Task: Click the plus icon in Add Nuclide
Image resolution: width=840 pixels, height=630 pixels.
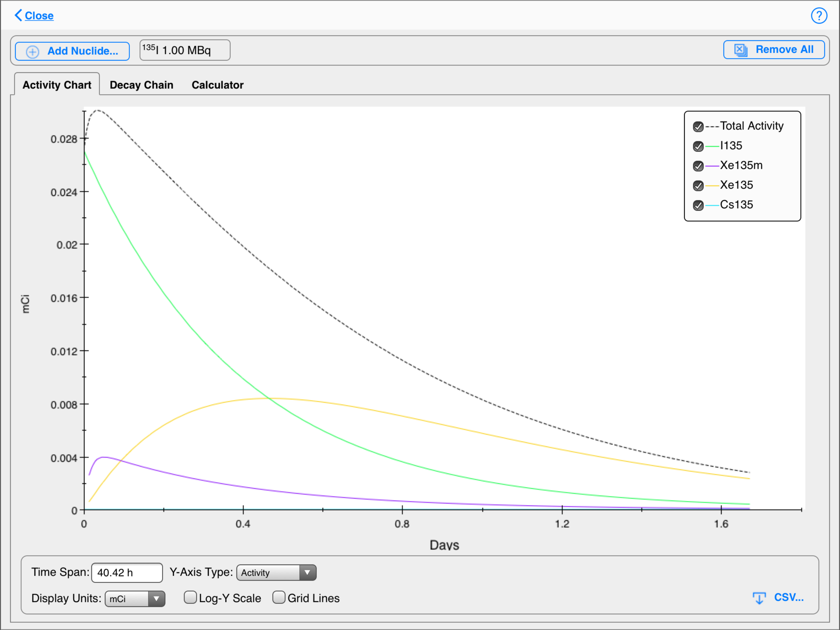Action: [x=33, y=52]
